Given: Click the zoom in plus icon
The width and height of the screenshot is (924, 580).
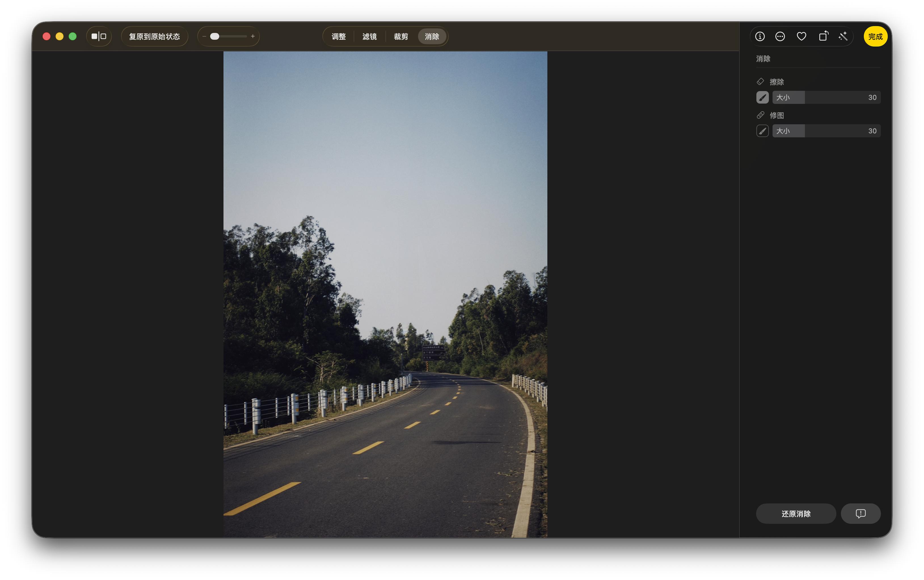Looking at the screenshot, I should click(253, 36).
